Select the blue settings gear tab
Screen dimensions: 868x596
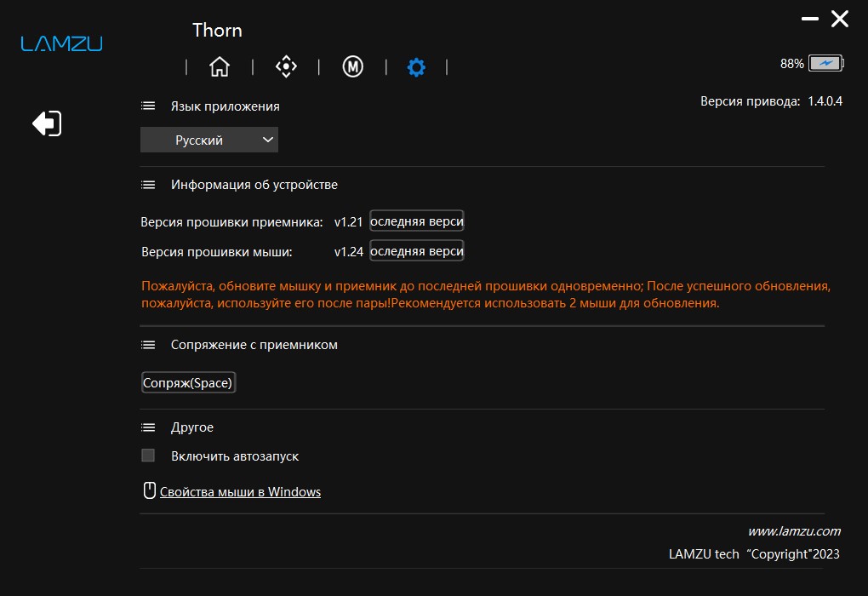[x=416, y=67]
